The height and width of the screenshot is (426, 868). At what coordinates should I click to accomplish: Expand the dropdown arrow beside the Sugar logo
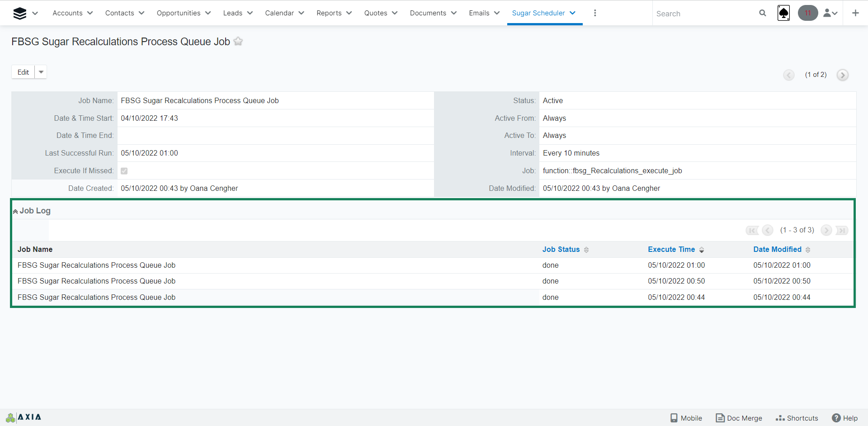click(35, 13)
